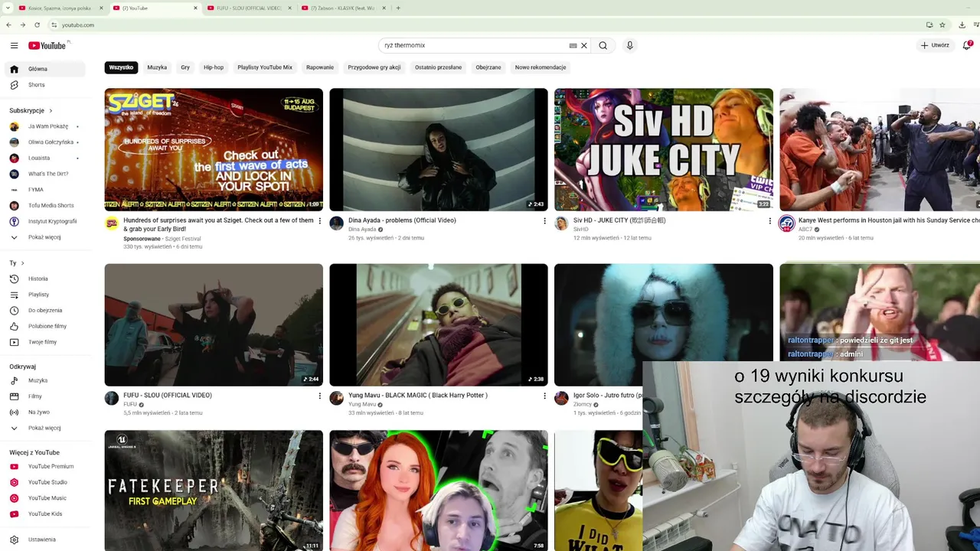Open options menu for Yung Mavu video
This screenshot has height=551, width=980.
click(544, 396)
